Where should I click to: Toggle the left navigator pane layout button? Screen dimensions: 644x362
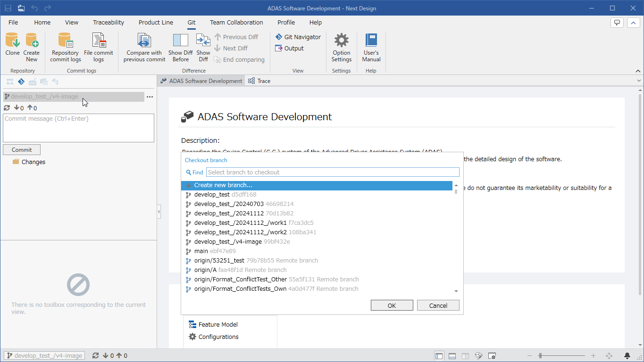pos(439,356)
